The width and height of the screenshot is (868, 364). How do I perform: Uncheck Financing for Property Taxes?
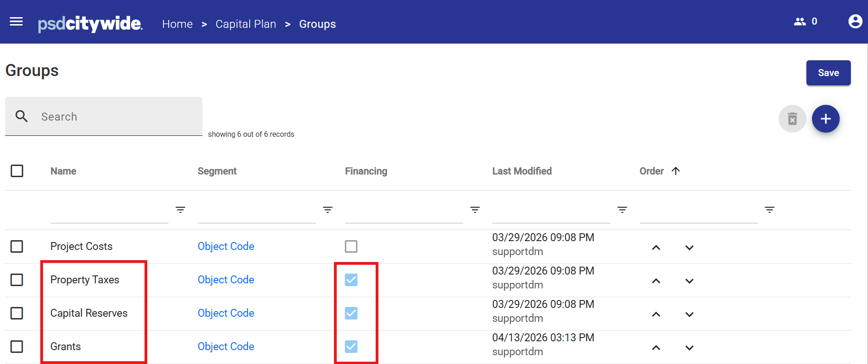point(351,280)
